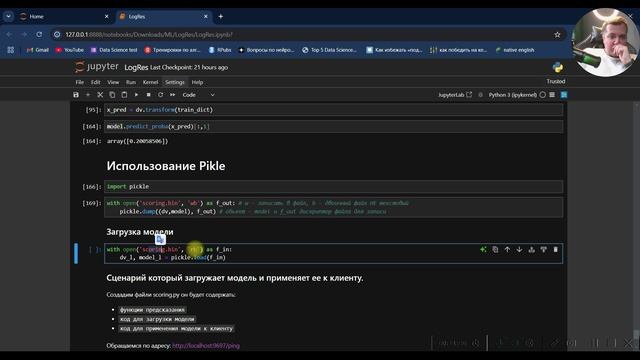Open the Data Science test bookmark
Screen dimensions: 640x360
pyautogui.click(x=114, y=50)
